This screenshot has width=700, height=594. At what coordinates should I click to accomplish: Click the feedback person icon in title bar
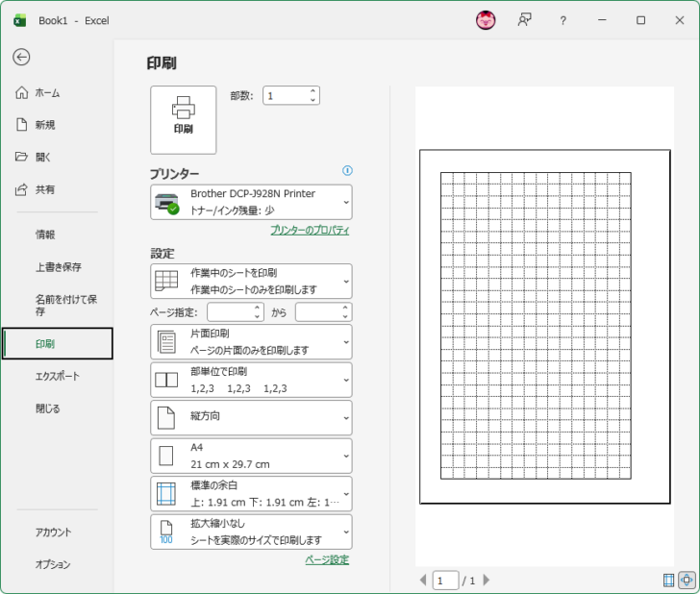click(x=524, y=20)
